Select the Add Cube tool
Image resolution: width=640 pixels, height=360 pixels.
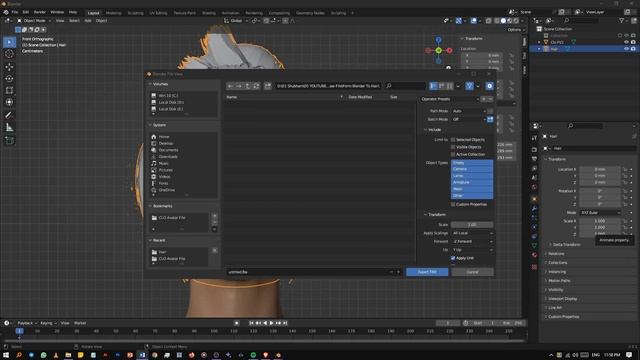(x=9, y=141)
